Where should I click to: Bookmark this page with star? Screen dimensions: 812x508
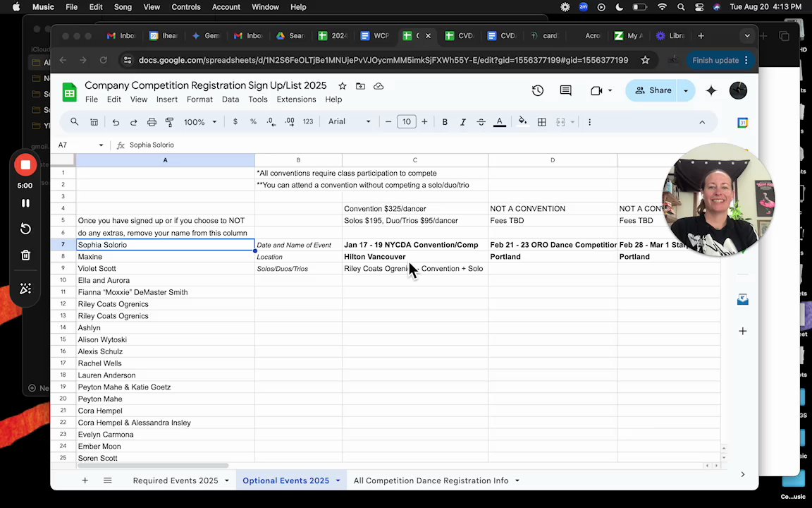[645, 60]
